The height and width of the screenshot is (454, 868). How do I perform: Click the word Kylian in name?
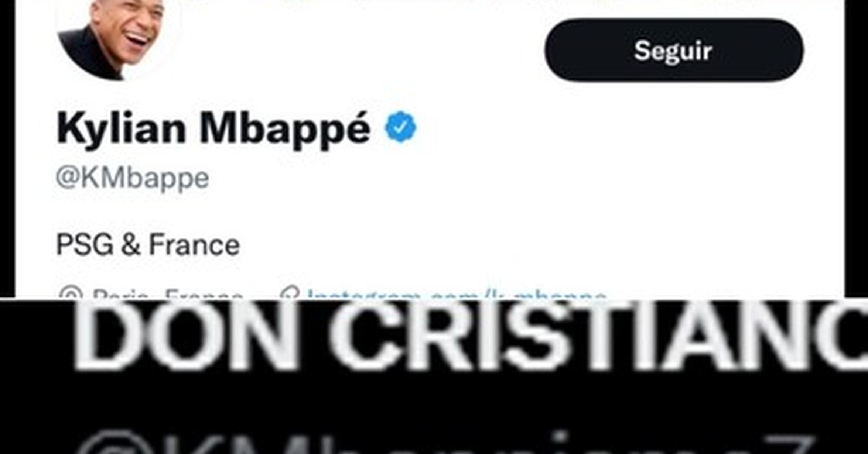coord(121,128)
